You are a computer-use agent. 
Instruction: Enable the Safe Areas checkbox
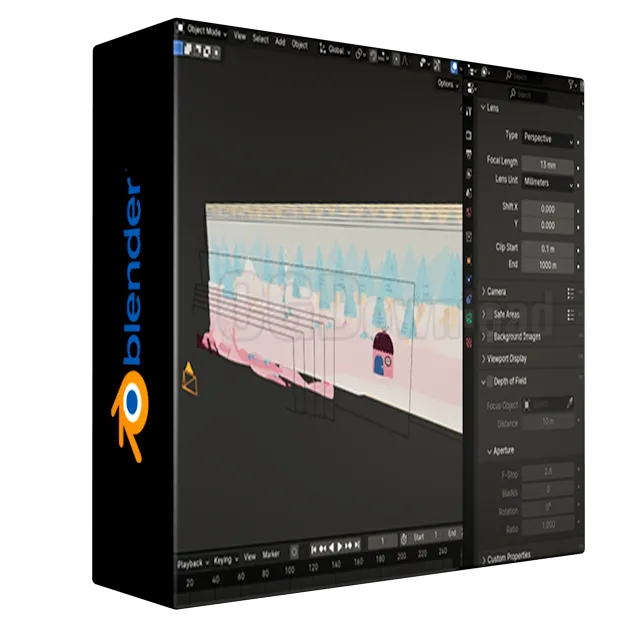[x=490, y=314]
